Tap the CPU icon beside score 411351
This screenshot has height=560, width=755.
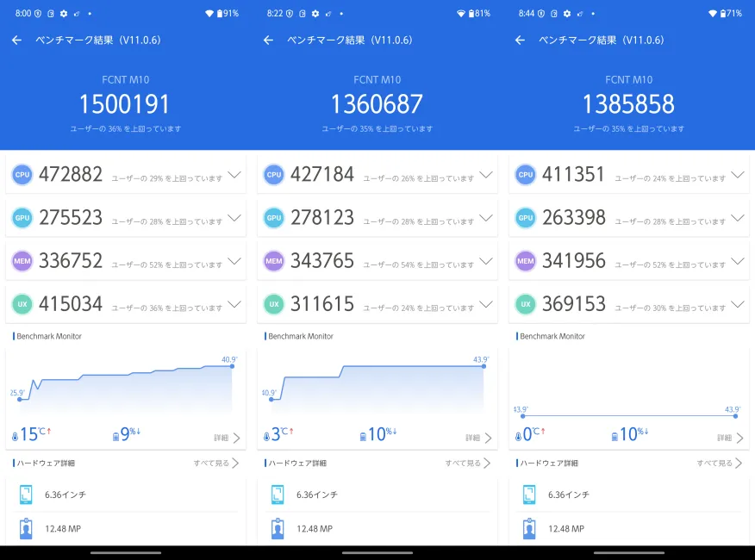pos(526,175)
